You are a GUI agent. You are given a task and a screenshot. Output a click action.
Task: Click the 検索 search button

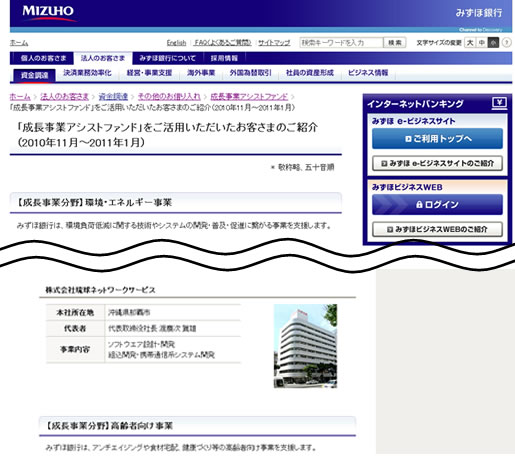(x=395, y=43)
